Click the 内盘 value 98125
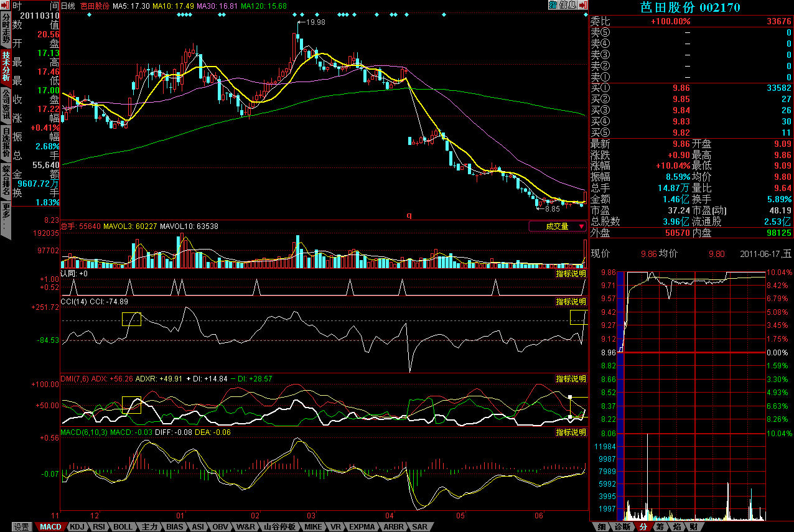The height and width of the screenshot is (532, 794). [778, 233]
